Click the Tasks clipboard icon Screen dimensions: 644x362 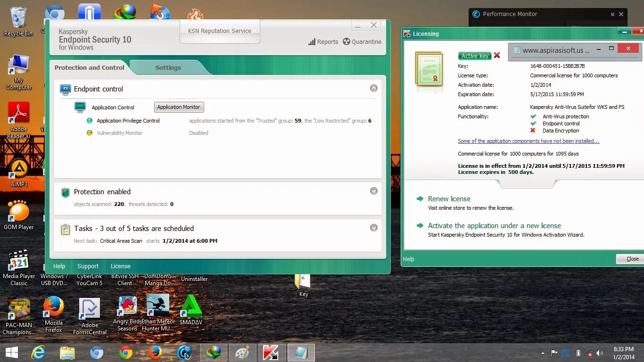click(x=66, y=230)
